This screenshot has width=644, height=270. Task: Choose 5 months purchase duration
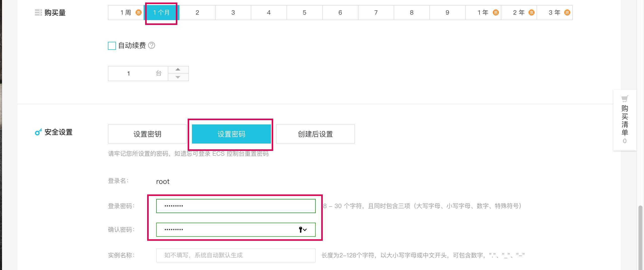[305, 13]
